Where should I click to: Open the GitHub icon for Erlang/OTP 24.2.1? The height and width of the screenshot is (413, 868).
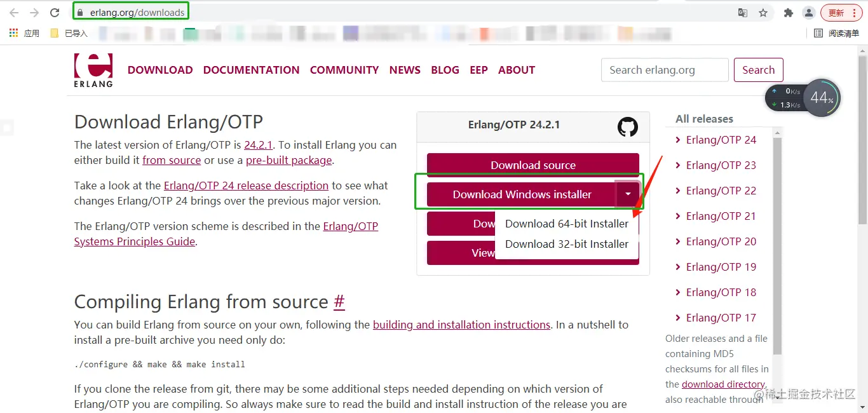[x=628, y=127]
